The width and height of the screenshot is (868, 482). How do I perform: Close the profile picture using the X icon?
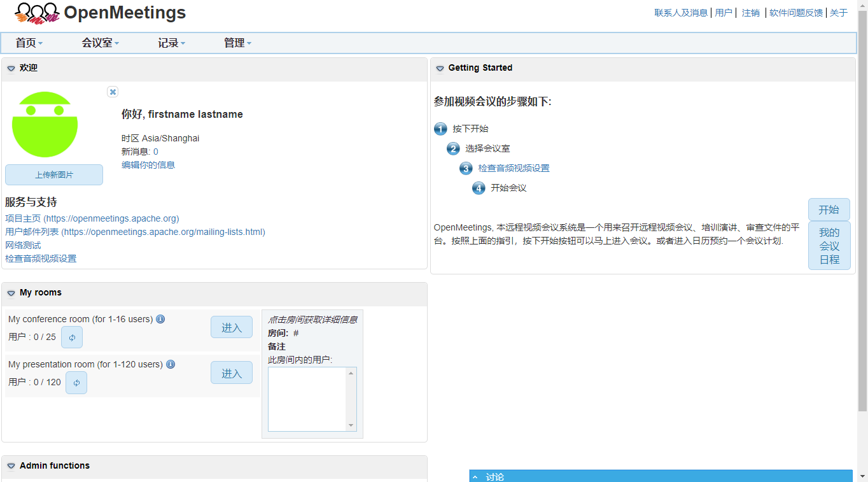coord(113,92)
